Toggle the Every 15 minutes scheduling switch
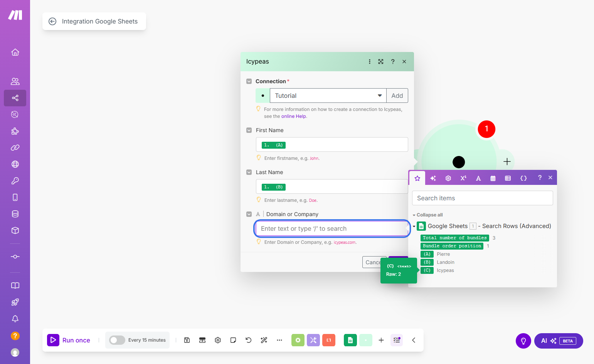The width and height of the screenshot is (594, 364). (117, 340)
